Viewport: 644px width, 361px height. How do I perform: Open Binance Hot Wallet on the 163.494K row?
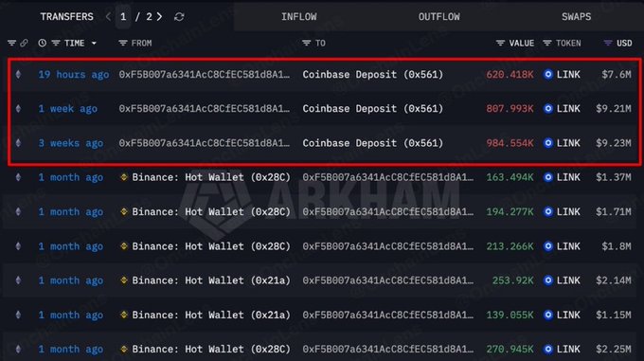[x=211, y=177]
